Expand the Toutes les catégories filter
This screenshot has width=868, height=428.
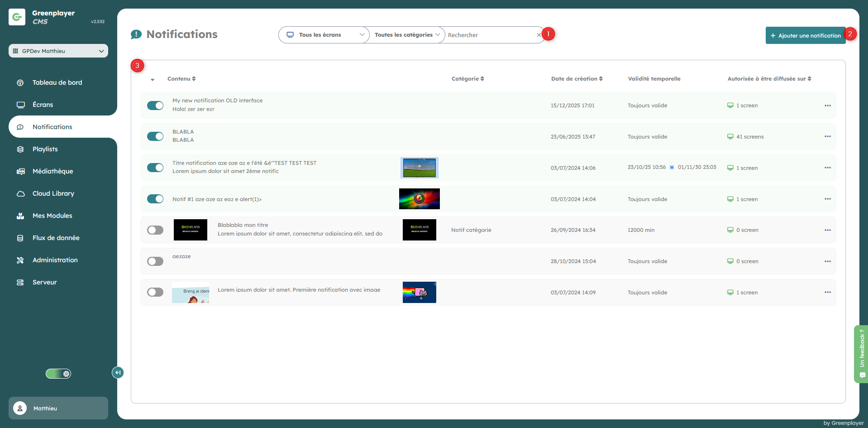(407, 35)
